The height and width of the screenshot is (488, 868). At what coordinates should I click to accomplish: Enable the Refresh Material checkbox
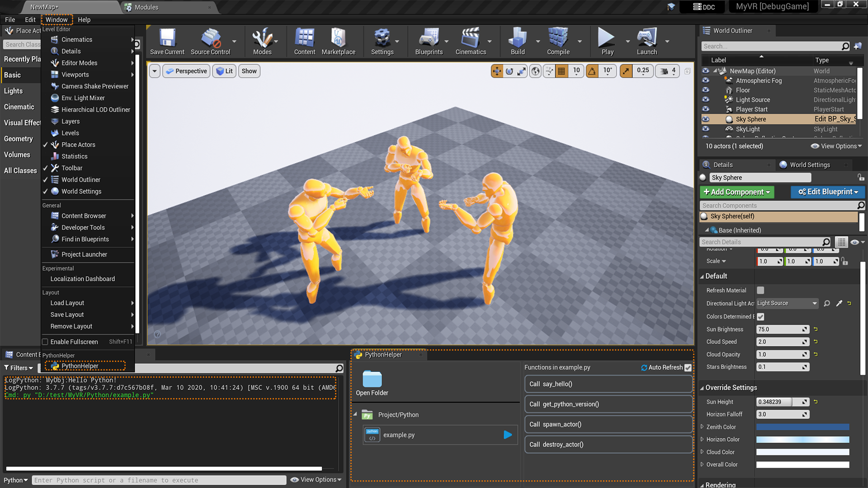[760, 291]
